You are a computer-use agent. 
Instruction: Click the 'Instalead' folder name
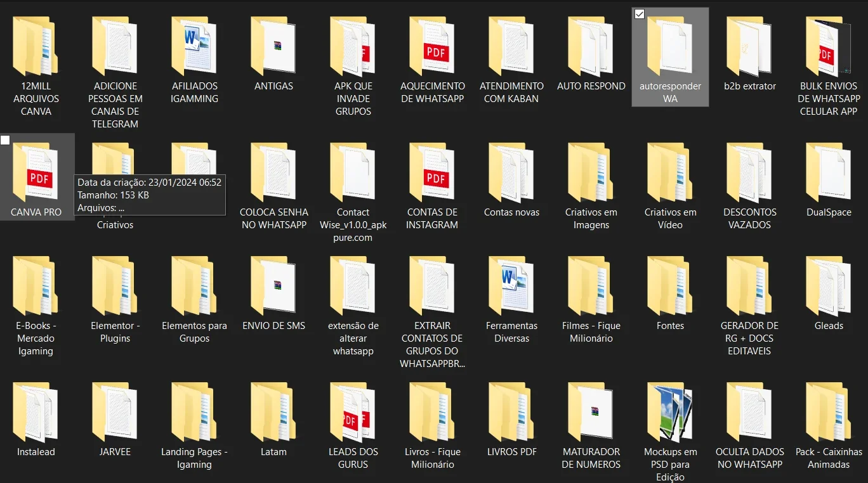(x=36, y=452)
